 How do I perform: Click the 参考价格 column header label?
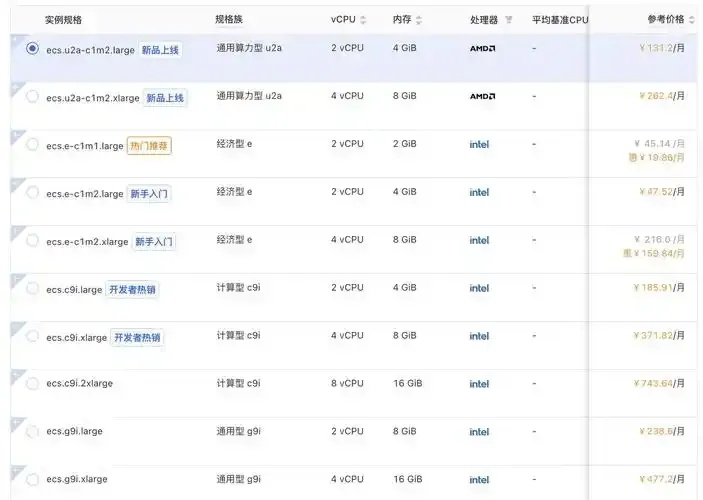tap(666, 19)
